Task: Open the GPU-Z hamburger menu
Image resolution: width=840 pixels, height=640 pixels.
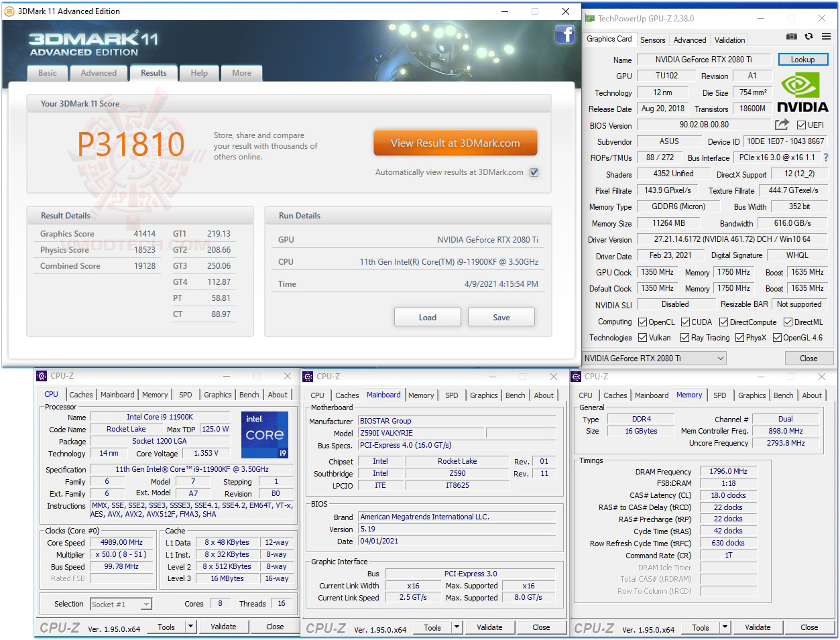Action: click(x=825, y=37)
